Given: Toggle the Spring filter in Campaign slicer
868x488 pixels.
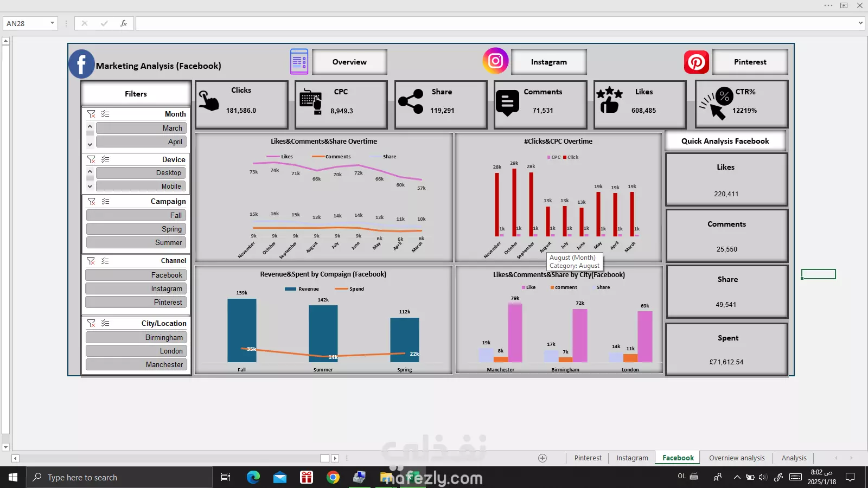Looking at the screenshot, I should coord(136,229).
